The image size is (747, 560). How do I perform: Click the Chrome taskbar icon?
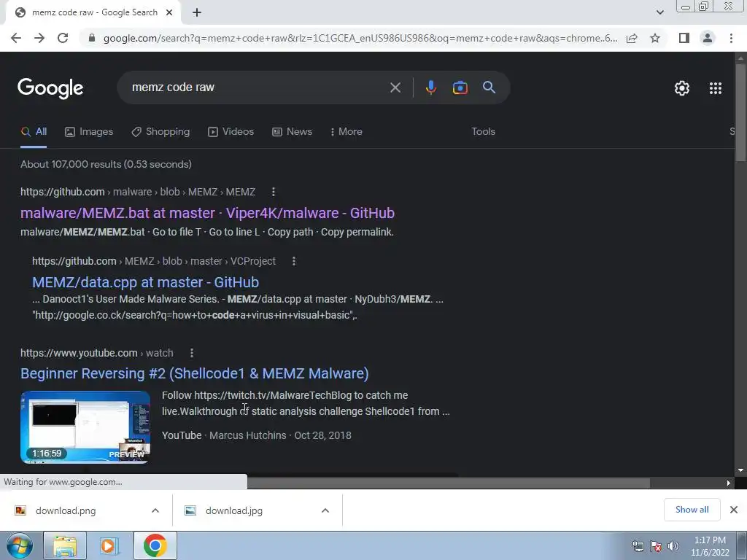155,545
